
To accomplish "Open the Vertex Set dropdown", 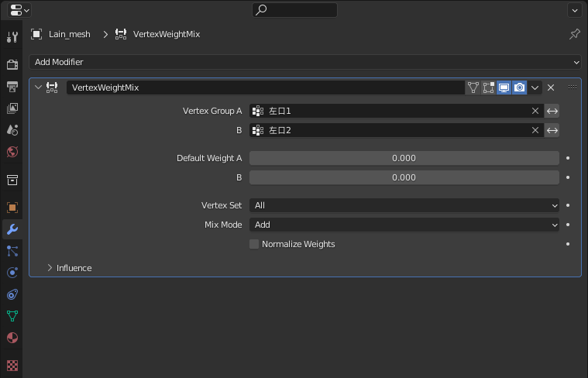I will 404,205.
